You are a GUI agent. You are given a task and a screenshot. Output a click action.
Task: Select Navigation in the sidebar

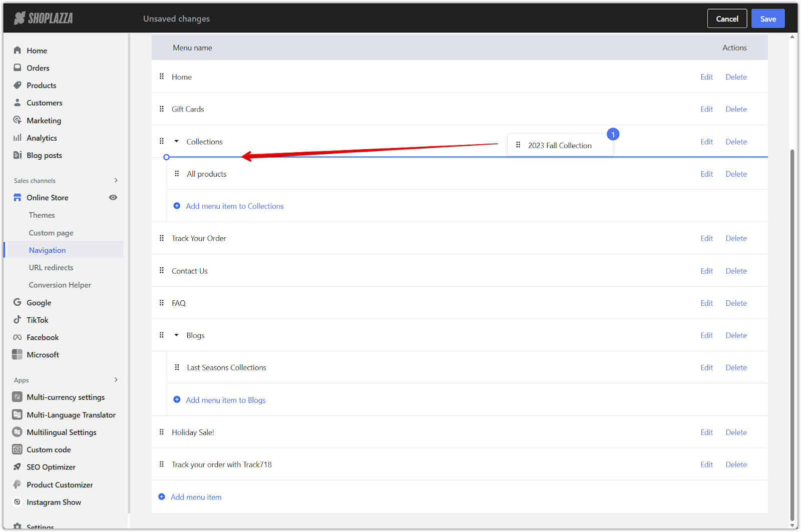pos(47,250)
